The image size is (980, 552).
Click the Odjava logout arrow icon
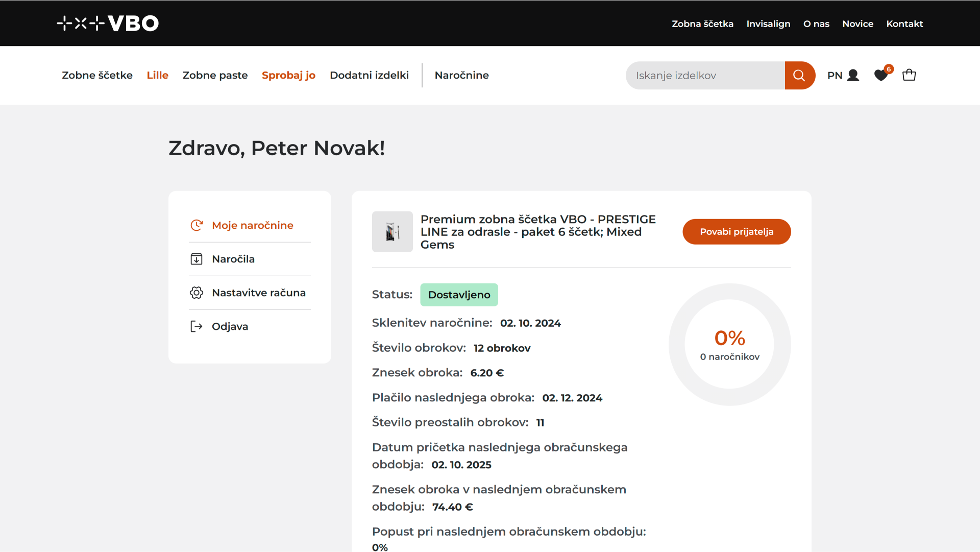pos(197,326)
